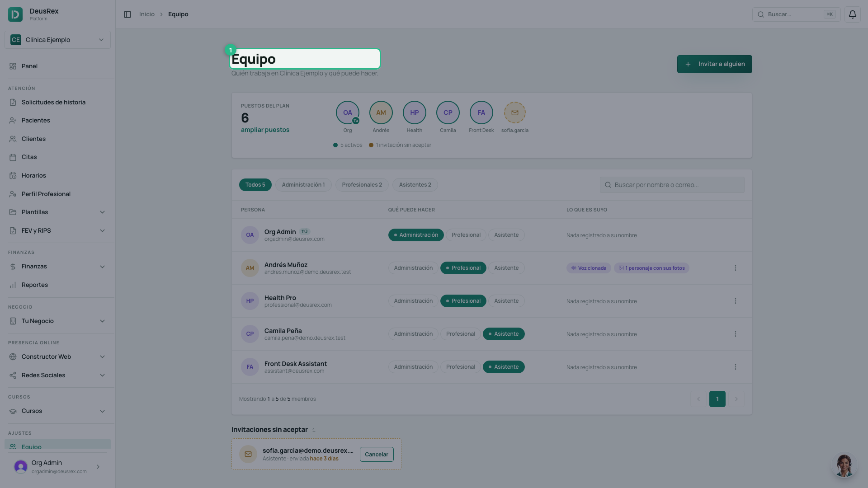Focus the Buscar por nombre o correo field
This screenshot has height=488, width=868.
click(x=672, y=185)
